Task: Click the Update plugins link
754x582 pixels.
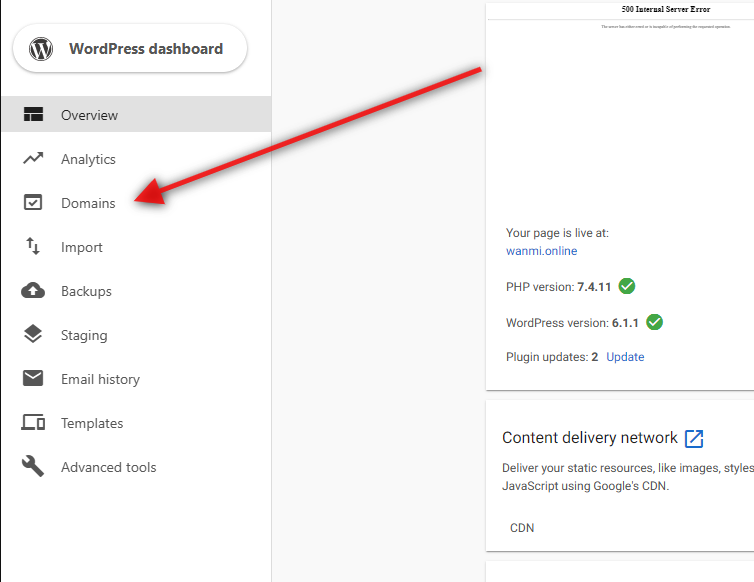Action: click(625, 357)
